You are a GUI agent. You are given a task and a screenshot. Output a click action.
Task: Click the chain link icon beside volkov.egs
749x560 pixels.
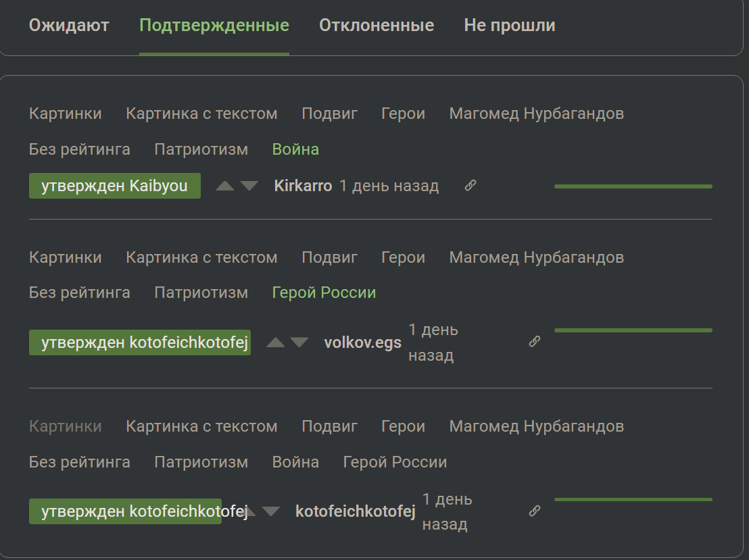[534, 342]
